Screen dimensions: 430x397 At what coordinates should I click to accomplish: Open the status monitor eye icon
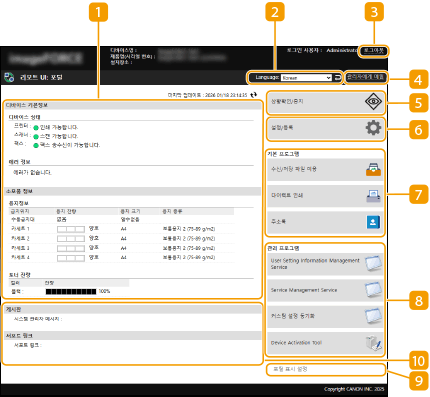click(373, 101)
